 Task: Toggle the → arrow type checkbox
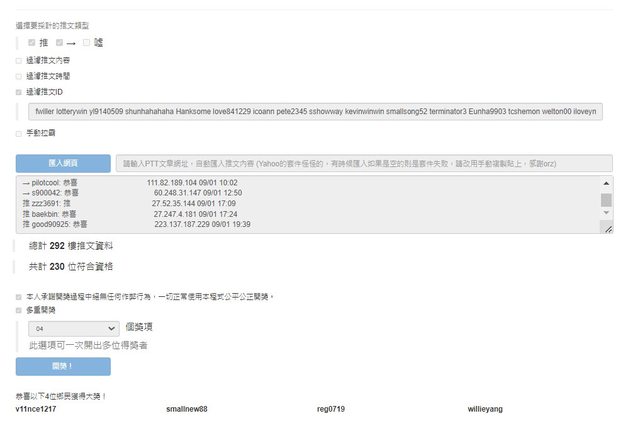[60, 42]
